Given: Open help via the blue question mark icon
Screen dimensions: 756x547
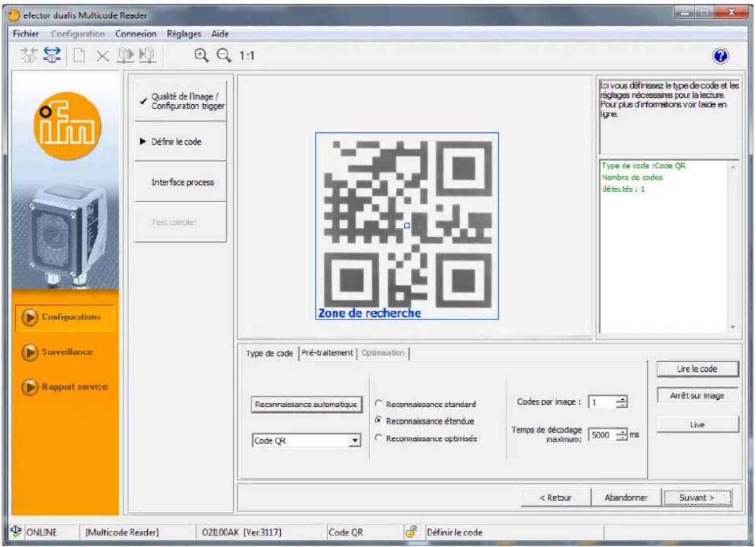Looking at the screenshot, I should (x=720, y=56).
